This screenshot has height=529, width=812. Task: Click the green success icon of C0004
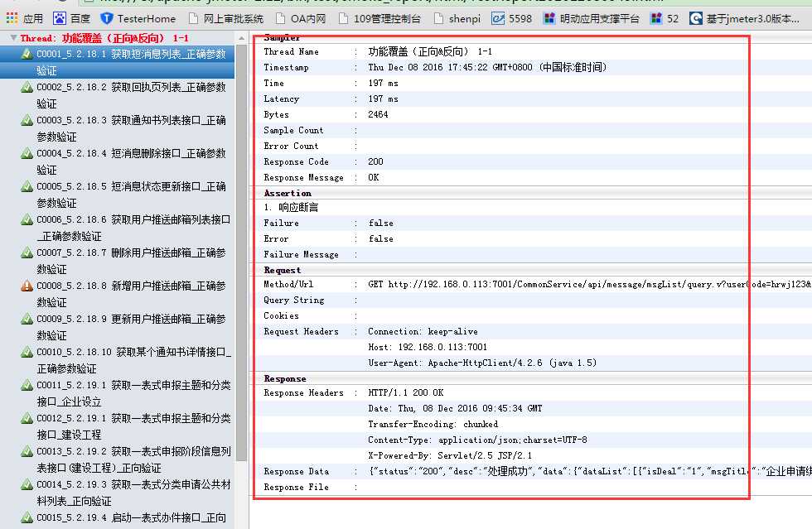coord(27,153)
